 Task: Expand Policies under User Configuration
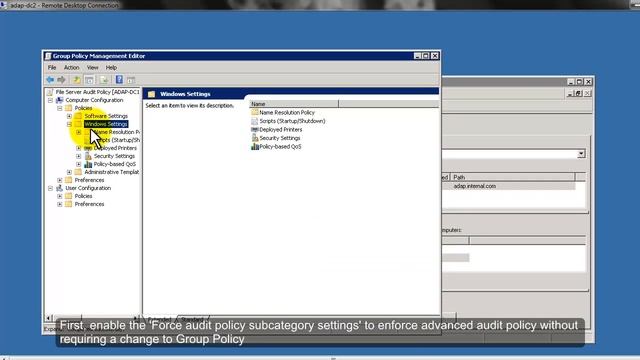coord(60,196)
